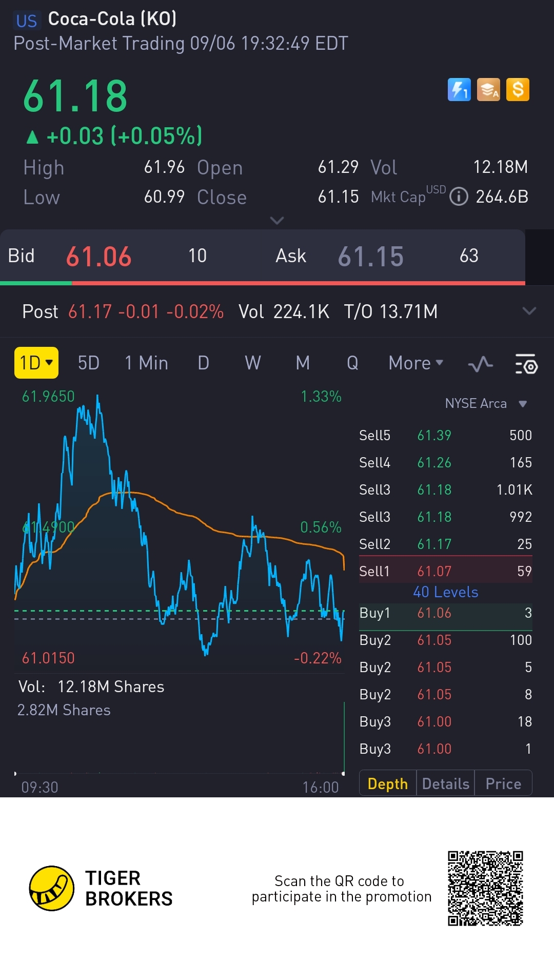Expand the Post market row chevron
The image size is (554, 980).
pos(529,311)
